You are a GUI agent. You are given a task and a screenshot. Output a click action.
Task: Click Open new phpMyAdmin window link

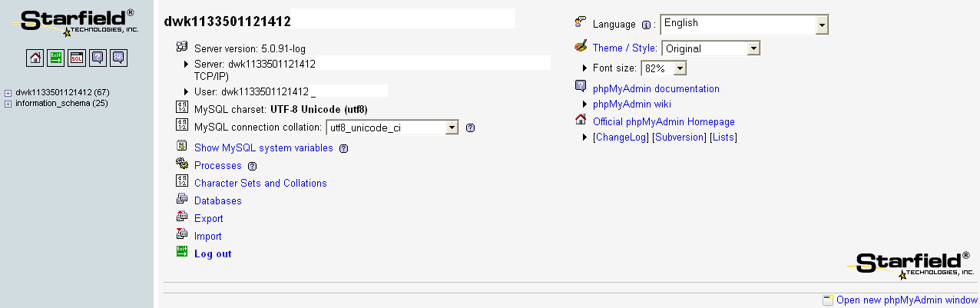[907, 300]
